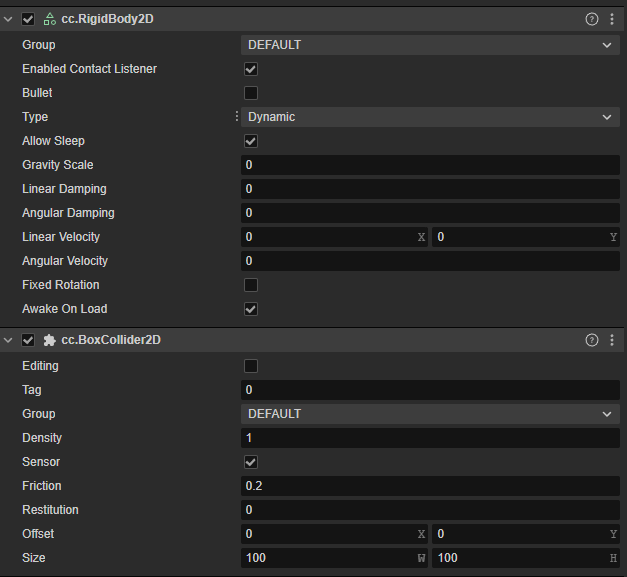Disable the cc.RigidBody2D component checkbox
This screenshot has width=627, height=577.
click(28, 19)
